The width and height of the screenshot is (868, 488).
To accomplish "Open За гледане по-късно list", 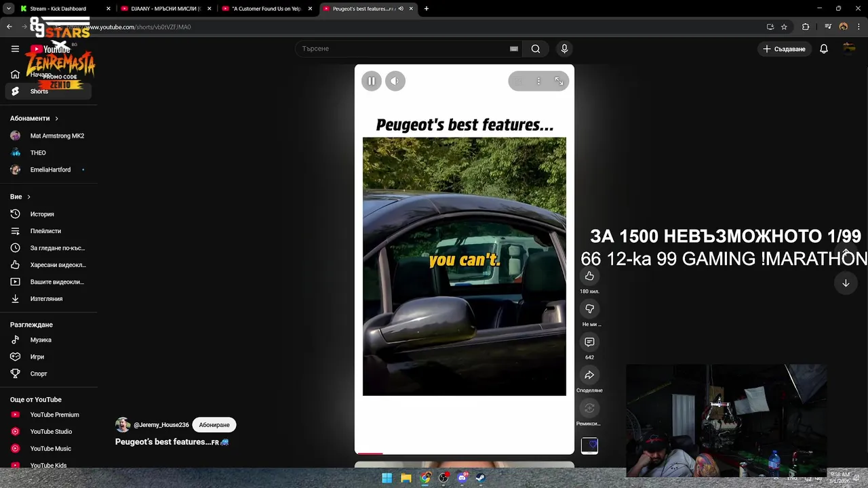I will [48, 248].
